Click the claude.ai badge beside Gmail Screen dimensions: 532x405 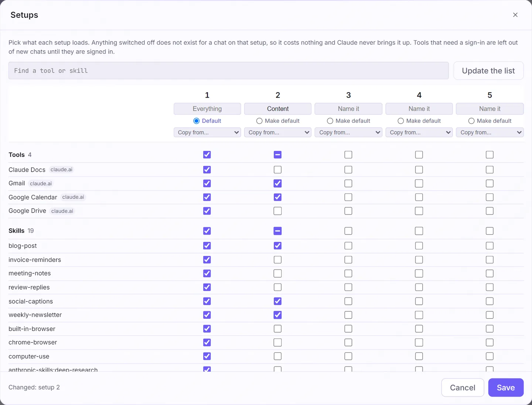point(41,183)
